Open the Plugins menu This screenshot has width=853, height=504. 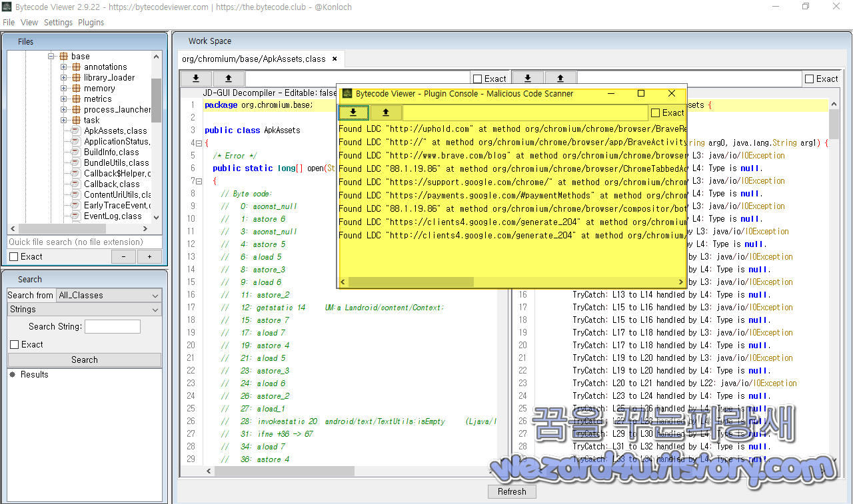(x=91, y=23)
